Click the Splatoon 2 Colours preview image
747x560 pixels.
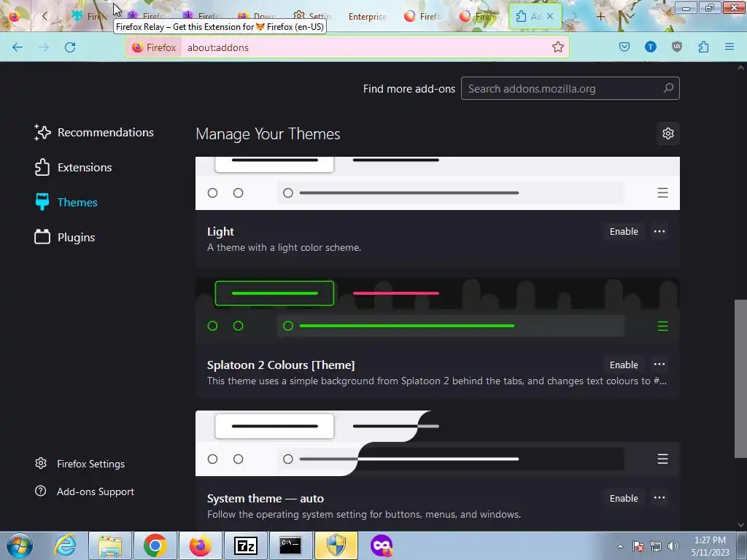438,311
